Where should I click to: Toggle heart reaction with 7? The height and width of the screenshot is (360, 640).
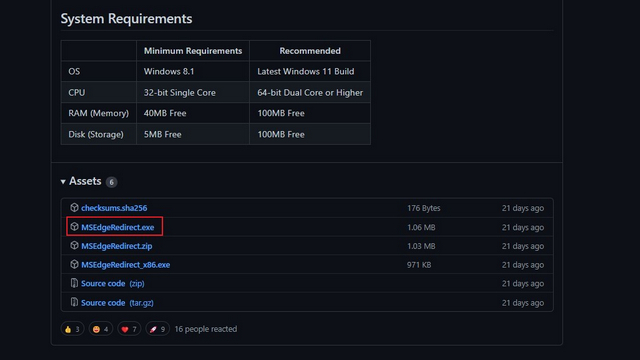tap(129, 329)
